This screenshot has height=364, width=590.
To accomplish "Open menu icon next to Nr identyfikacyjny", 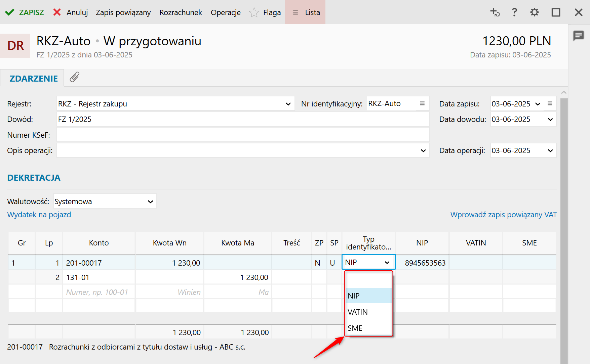I will click(x=422, y=103).
